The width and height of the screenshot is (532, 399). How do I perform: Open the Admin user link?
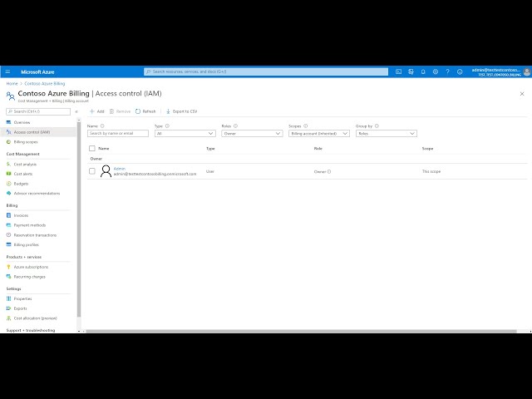(x=120, y=169)
